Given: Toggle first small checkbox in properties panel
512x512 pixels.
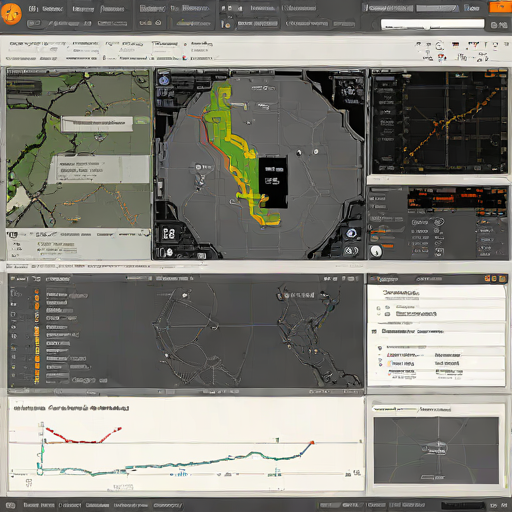Looking at the screenshot, I should (x=378, y=308).
